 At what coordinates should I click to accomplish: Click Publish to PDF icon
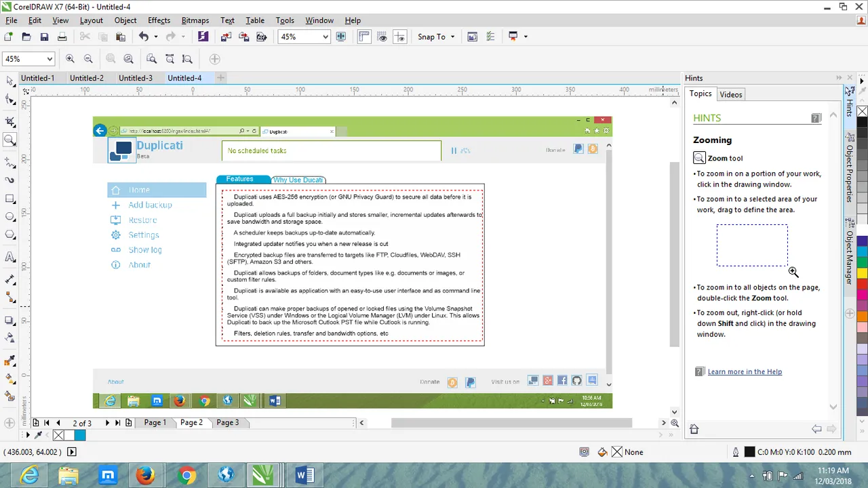click(262, 37)
